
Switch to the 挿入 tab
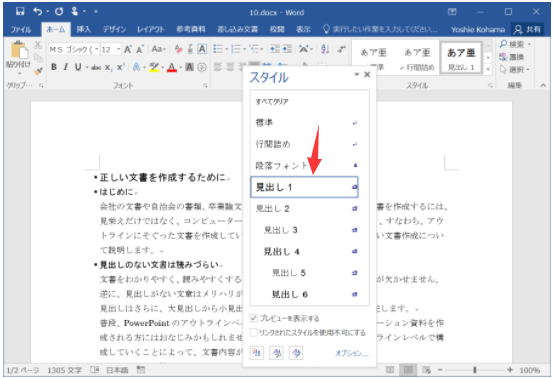[84, 29]
